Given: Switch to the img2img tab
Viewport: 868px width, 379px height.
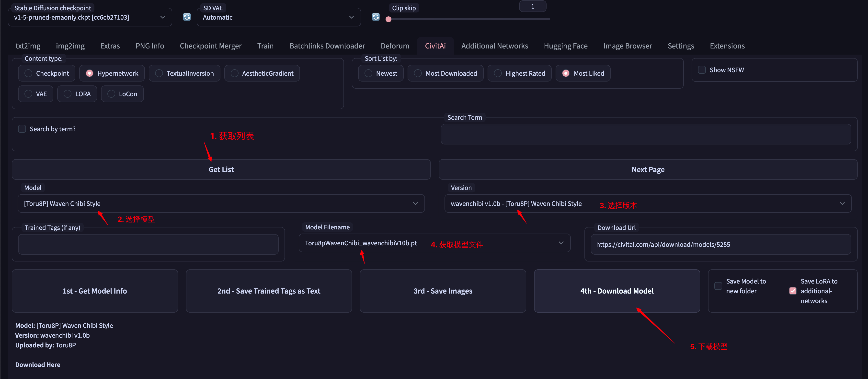Looking at the screenshot, I should [70, 46].
